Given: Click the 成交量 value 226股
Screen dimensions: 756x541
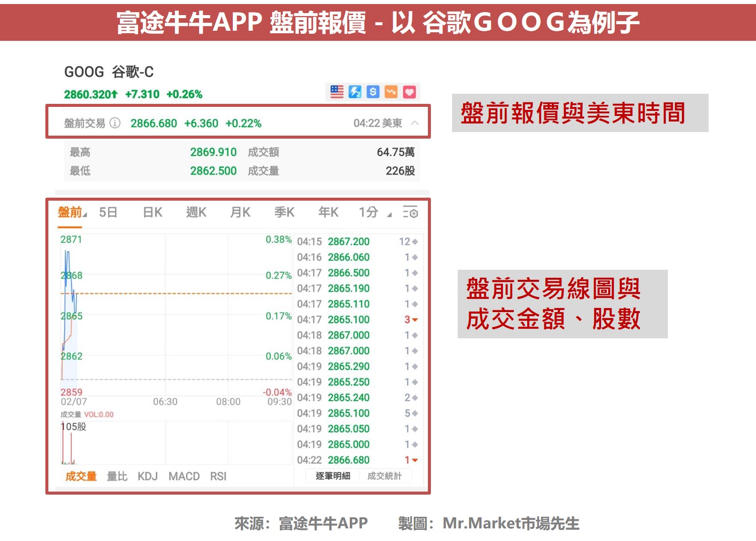Looking at the screenshot, I should point(400,171).
